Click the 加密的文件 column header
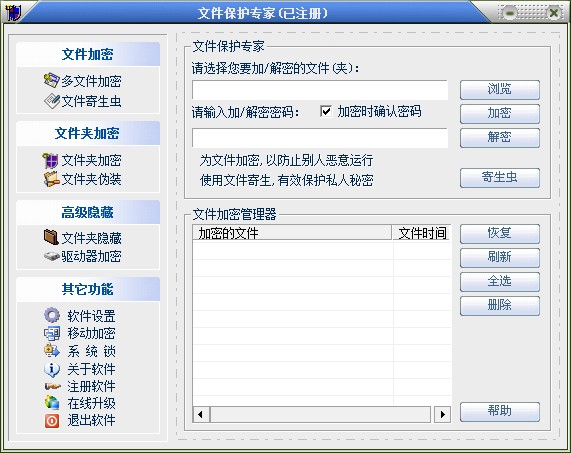The width and height of the screenshot is (571, 453). (x=292, y=233)
